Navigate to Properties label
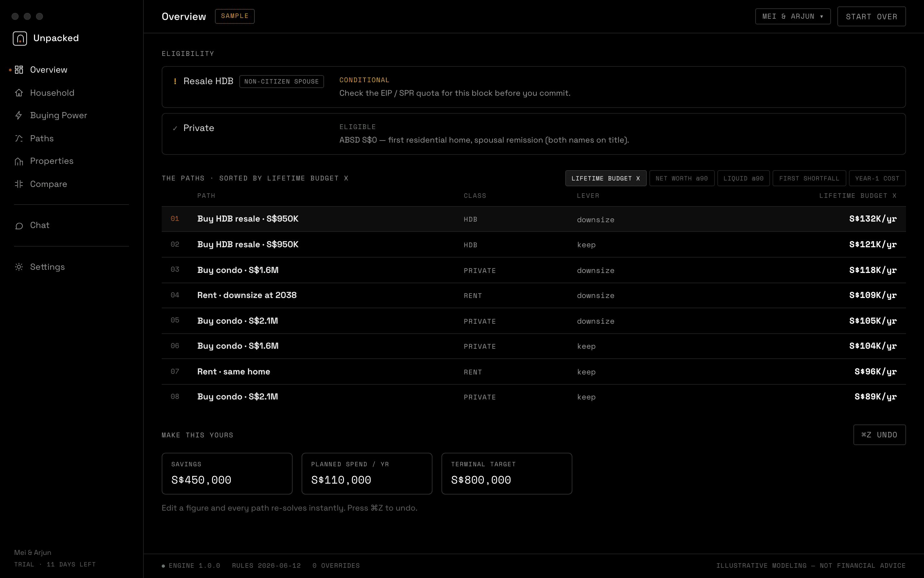 pos(52,161)
